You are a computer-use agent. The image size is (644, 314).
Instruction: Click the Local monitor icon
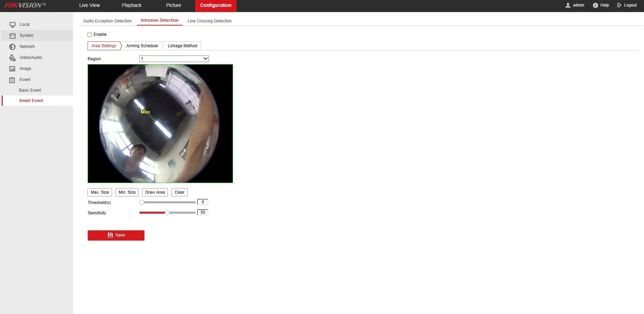tap(12, 24)
